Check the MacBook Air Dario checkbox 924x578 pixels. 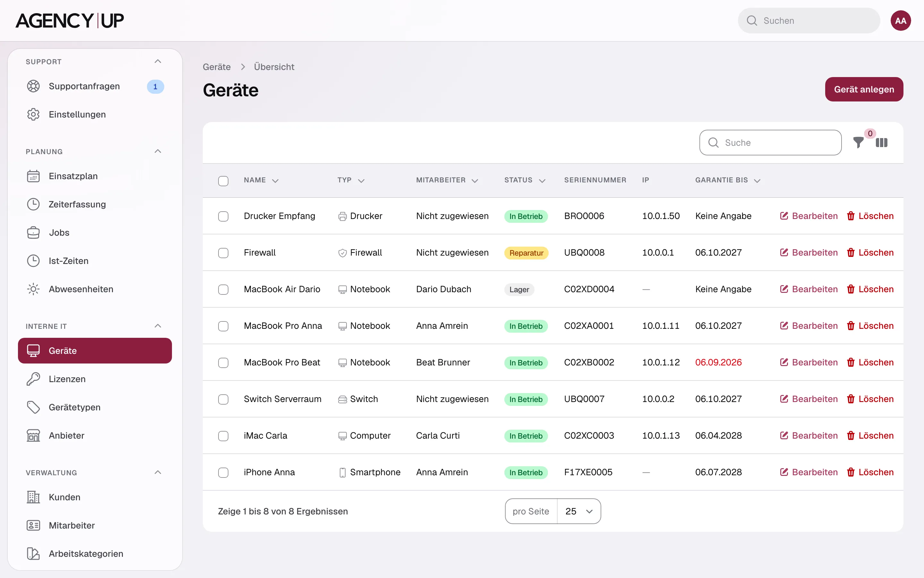(x=223, y=289)
